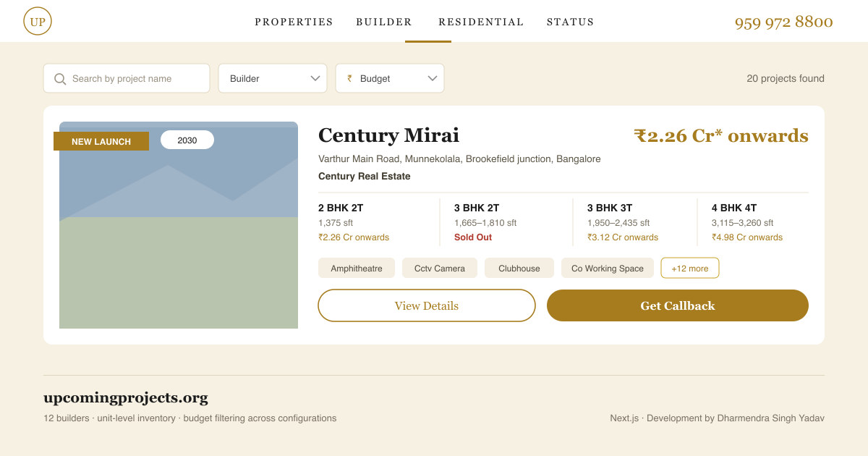Click the Varthur Main Road address line

(459, 159)
